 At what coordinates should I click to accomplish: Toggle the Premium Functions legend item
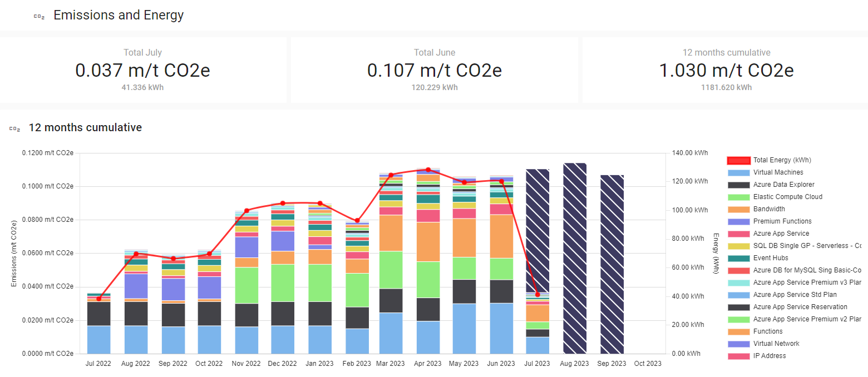(782, 221)
